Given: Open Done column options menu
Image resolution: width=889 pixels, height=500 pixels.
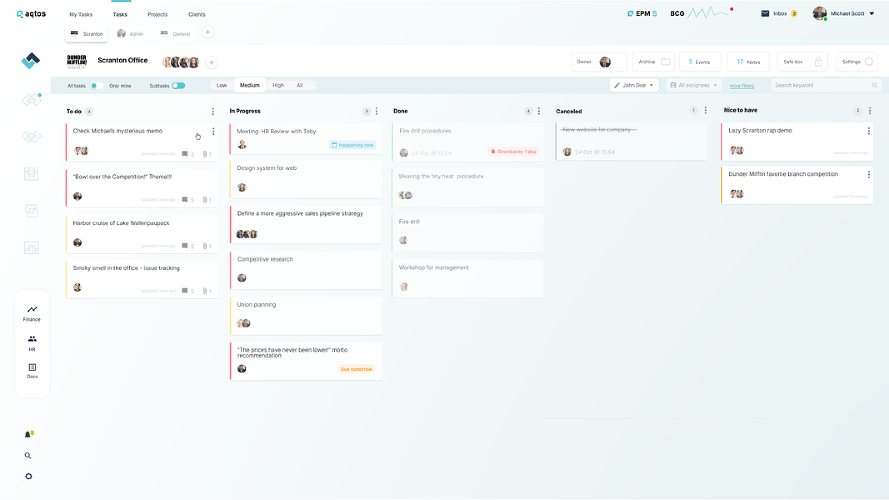Looking at the screenshot, I should [539, 111].
